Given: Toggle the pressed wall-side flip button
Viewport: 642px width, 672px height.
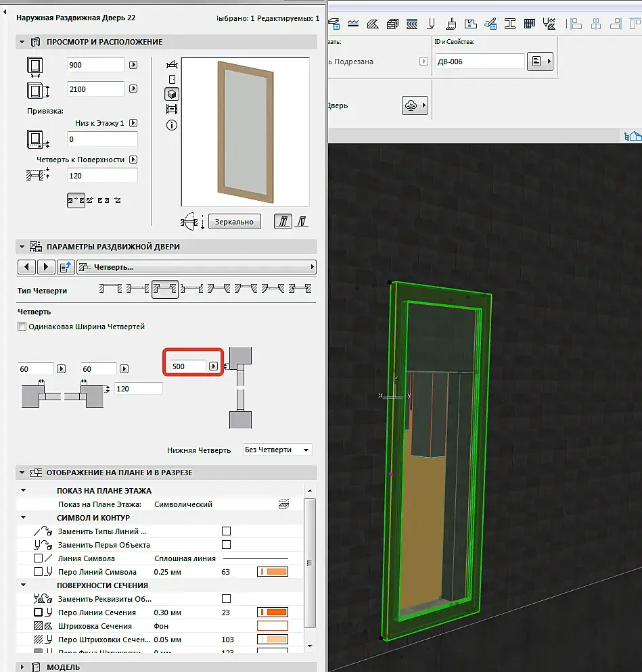Looking at the screenshot, I should click(x=283, y=221).
